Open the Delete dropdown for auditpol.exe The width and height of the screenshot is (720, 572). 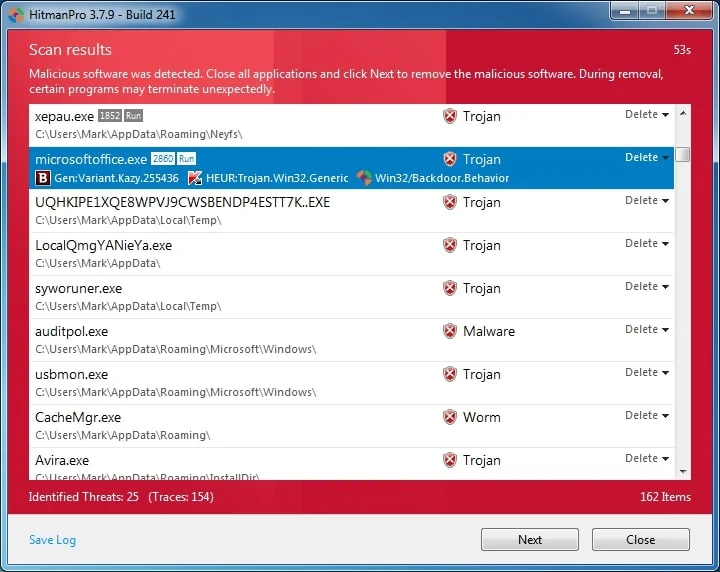pos(647,329)
